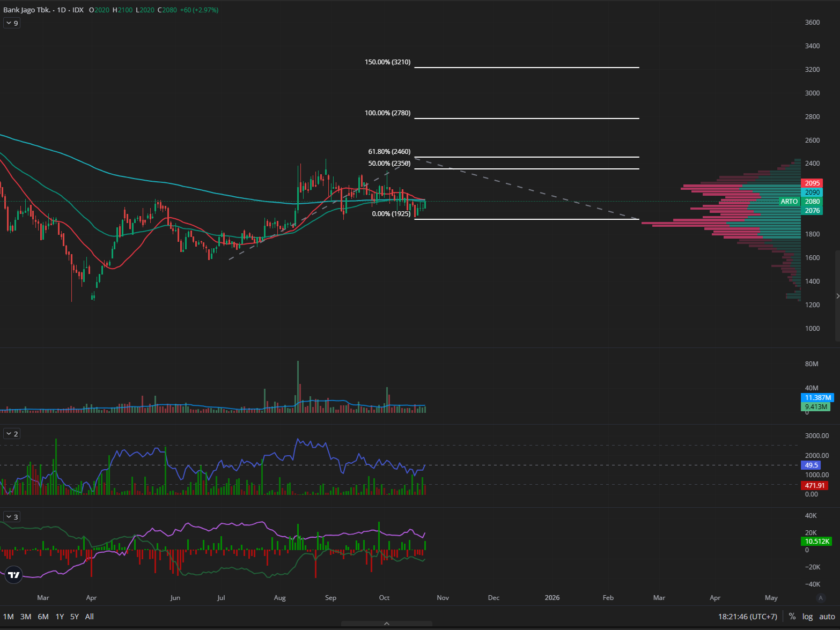Image resolution: width=840 pixels, height=630 pixels.
Task: Click the red 2095 price label
Action: (x=812, y=183)
